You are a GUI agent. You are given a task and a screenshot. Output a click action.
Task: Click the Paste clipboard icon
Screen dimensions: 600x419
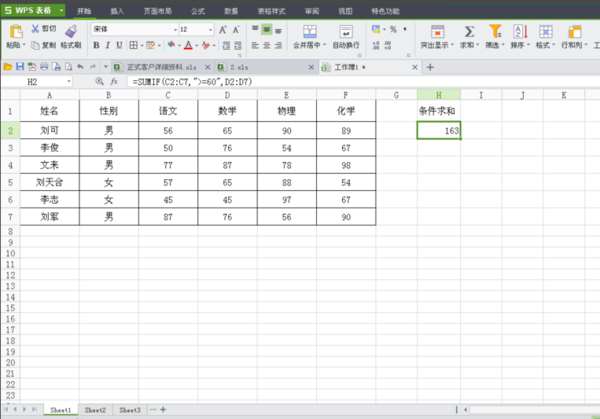pos(16,32)
